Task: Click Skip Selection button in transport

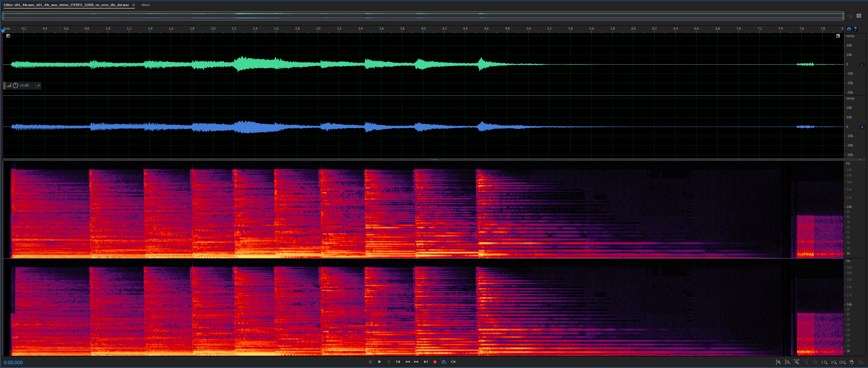Action: [453, 362]
